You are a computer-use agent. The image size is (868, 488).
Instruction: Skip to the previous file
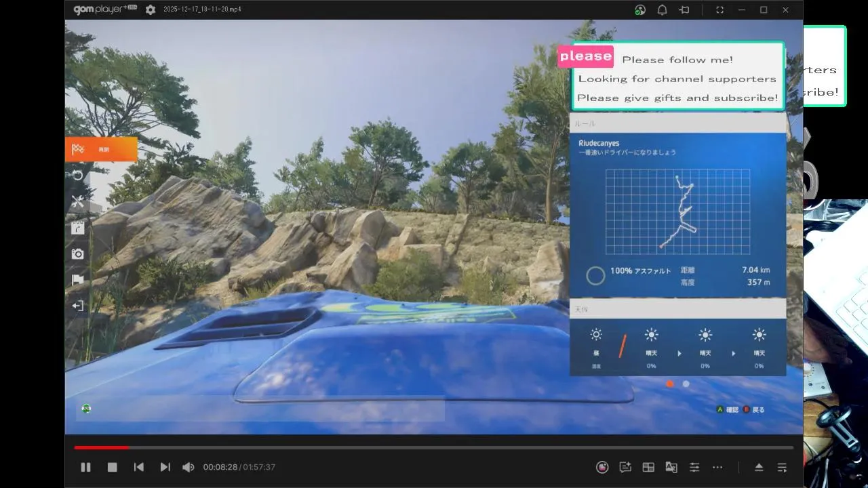(x=139, y=467)
